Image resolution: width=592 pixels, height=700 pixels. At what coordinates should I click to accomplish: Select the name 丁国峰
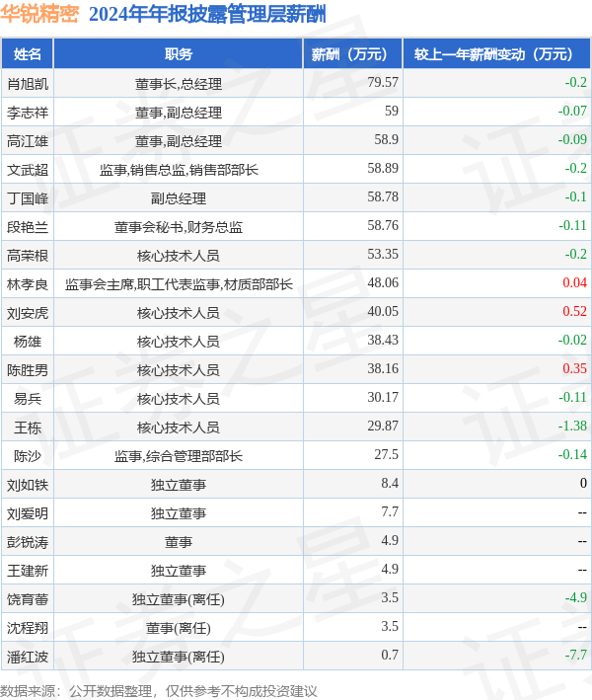(28, 197)
